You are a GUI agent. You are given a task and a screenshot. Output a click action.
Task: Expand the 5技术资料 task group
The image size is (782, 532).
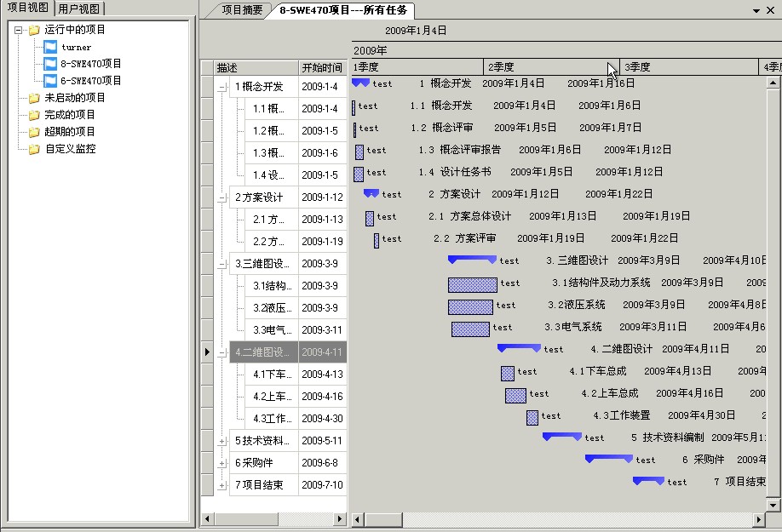222,441
